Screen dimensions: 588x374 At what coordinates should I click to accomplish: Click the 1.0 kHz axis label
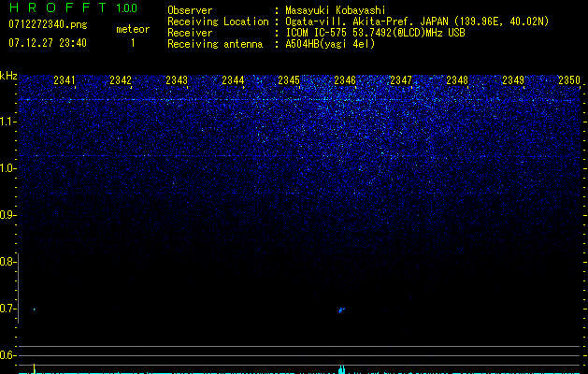click(x=7, y=168)
